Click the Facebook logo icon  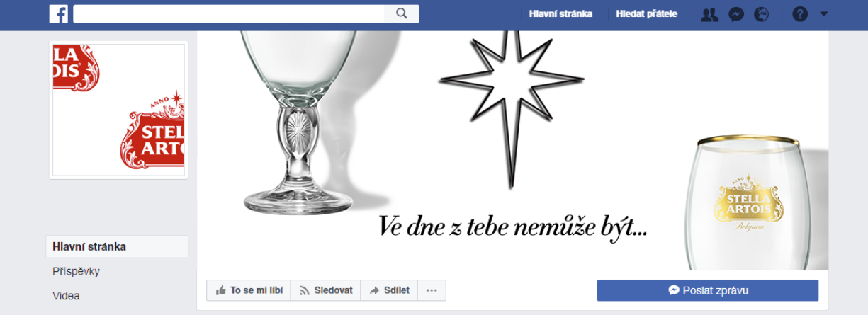pyautogui.click(x=59, y=13)
